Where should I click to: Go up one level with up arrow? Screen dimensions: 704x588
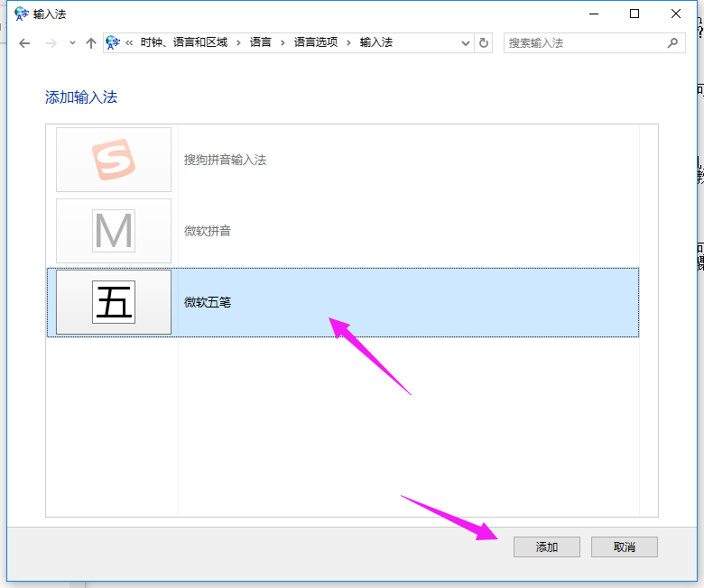click(x=90, y=43)
